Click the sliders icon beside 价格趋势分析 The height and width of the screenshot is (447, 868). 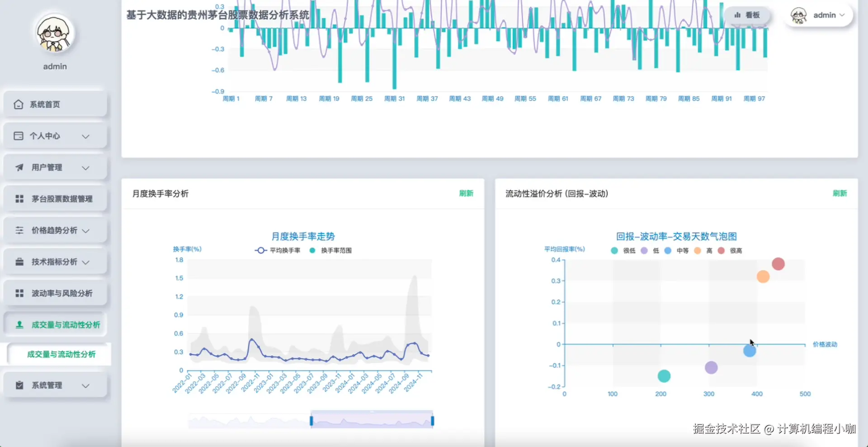click(19, 231)
